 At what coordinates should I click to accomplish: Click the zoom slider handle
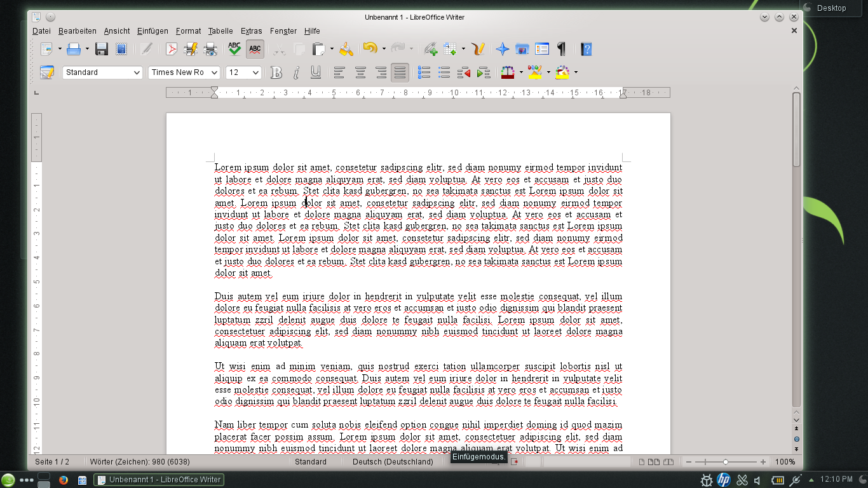point(726,462)
